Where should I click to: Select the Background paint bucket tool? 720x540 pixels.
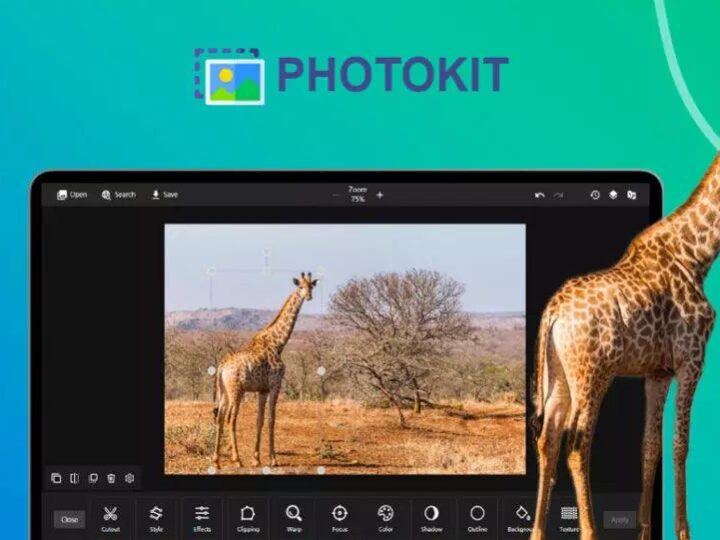pos(521,519)
